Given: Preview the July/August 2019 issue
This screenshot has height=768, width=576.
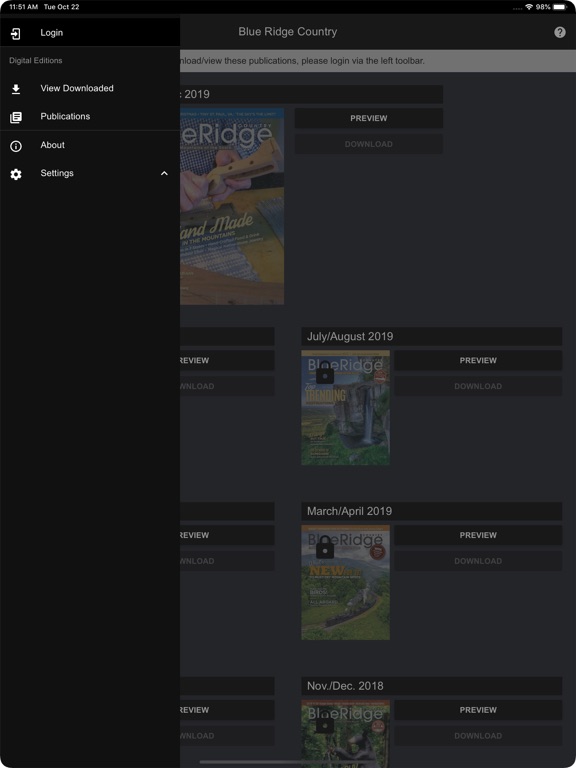Looking at the screenshot, I should 478,360.
